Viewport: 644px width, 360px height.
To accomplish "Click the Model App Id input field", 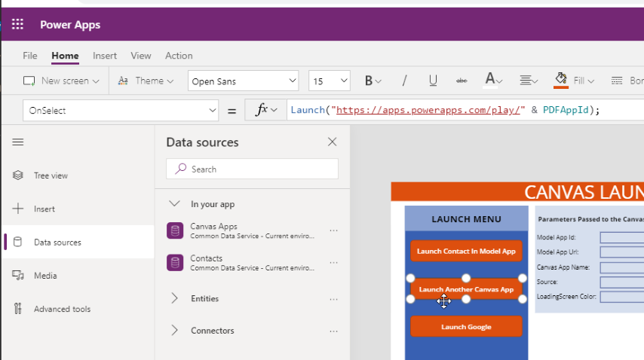I will coord(622,237).
